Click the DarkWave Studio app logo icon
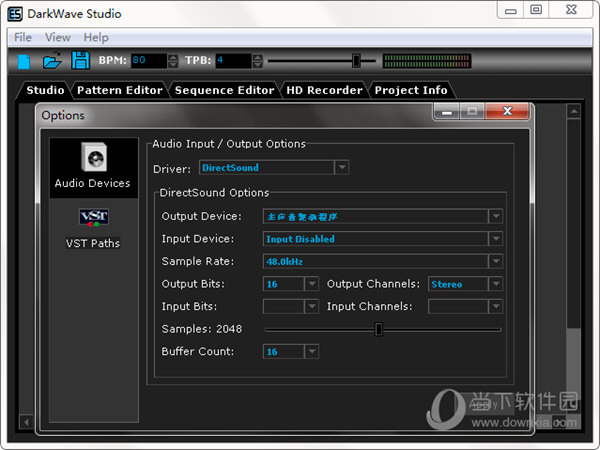The width and height of the screenshot is (600, 450). point(15,14)
